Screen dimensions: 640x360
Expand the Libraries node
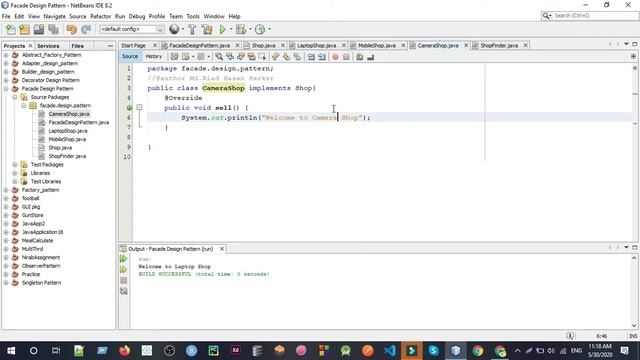coord(15,173)
